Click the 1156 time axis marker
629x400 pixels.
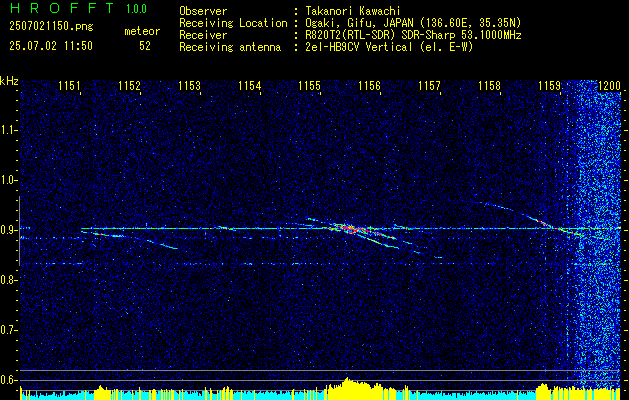pos(369,85)
